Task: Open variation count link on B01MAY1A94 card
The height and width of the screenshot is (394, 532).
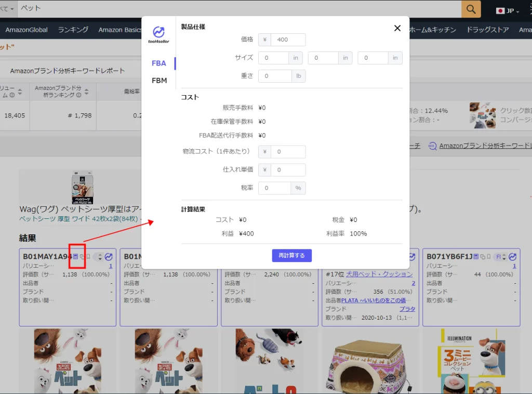Action: coord(111,266)
